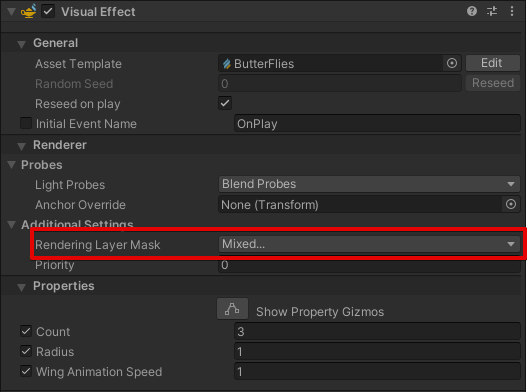Uncheck the Radius property override
Viewport: 532px width, 392px height.
click(x=26, y=351)
